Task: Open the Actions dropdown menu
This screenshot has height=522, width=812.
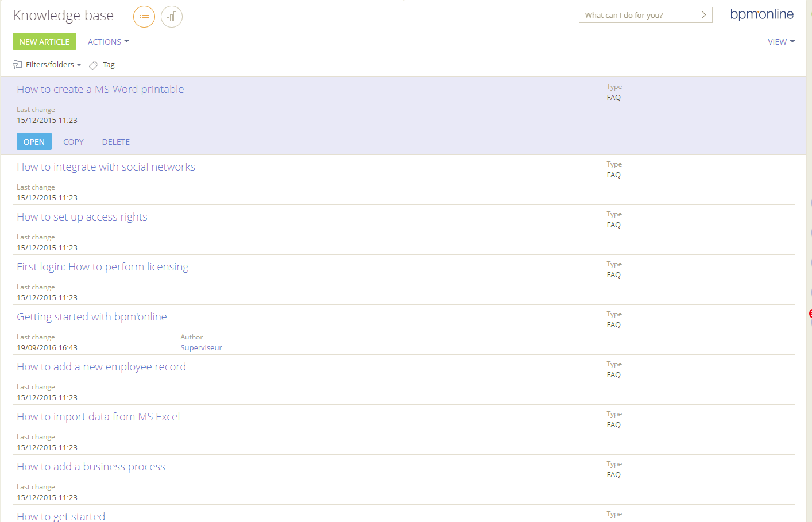Action: point(108,42)
